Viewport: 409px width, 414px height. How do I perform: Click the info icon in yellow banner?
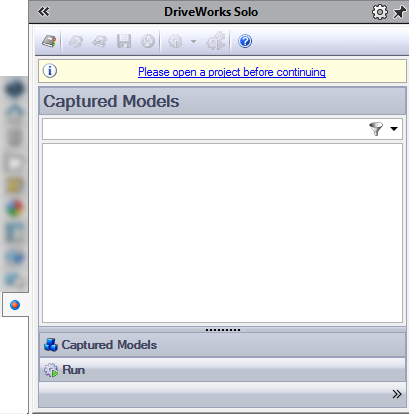50,71
